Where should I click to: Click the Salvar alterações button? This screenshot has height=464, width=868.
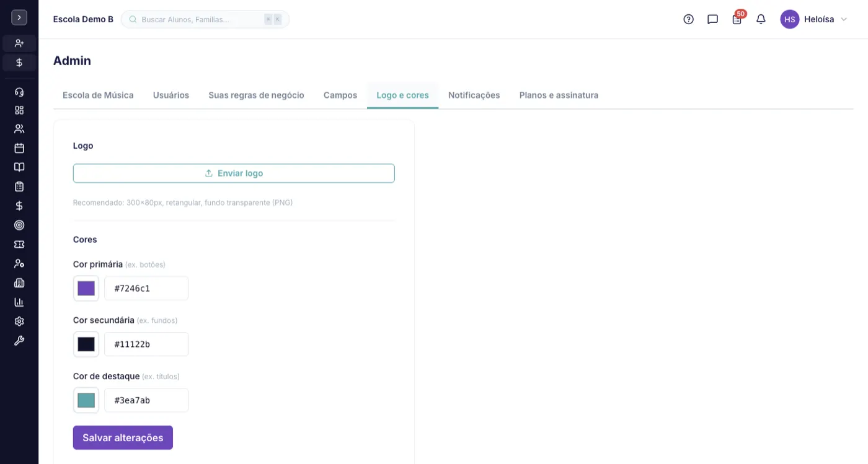click(x=123, y=437)
